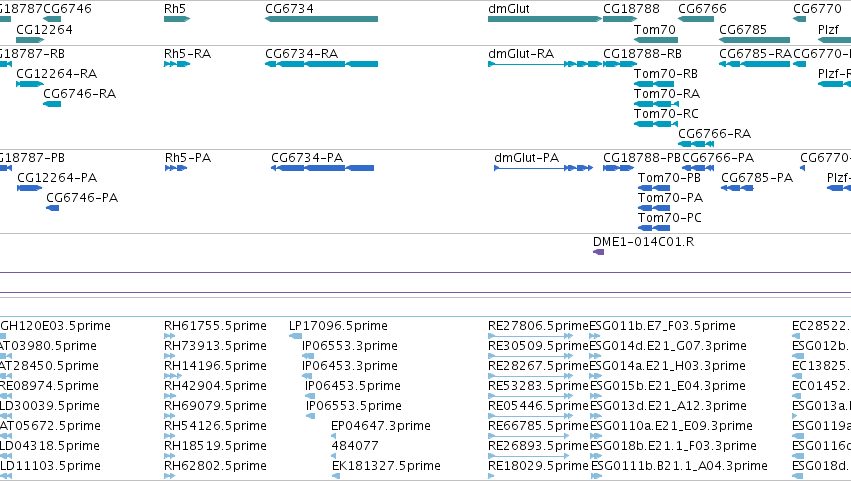The image size is (851, 481).
Task: Click the purple DME1-014C01.R feature
Action: click(599, 252)
